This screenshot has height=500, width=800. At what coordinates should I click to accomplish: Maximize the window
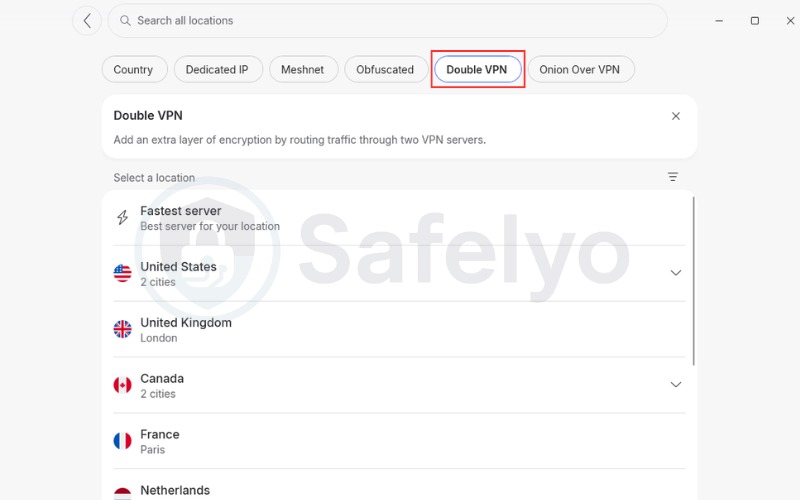[x=755, y=21]
